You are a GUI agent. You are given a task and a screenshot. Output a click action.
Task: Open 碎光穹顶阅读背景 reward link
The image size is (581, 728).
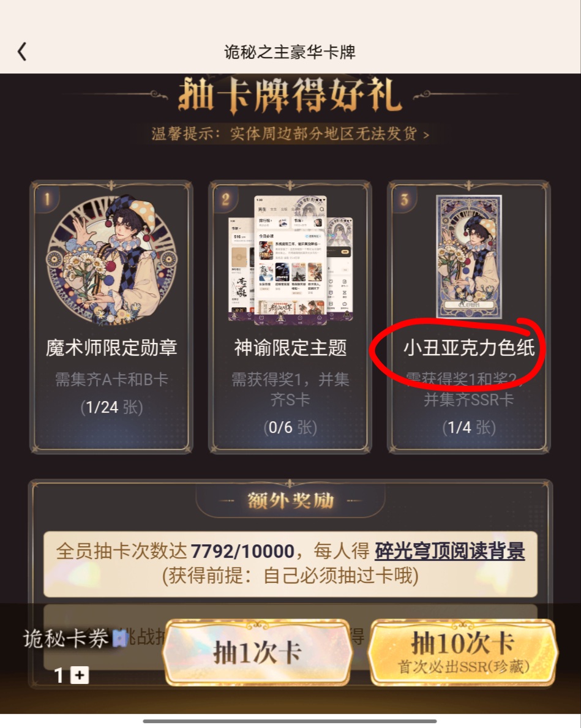[x=449, y=551]
